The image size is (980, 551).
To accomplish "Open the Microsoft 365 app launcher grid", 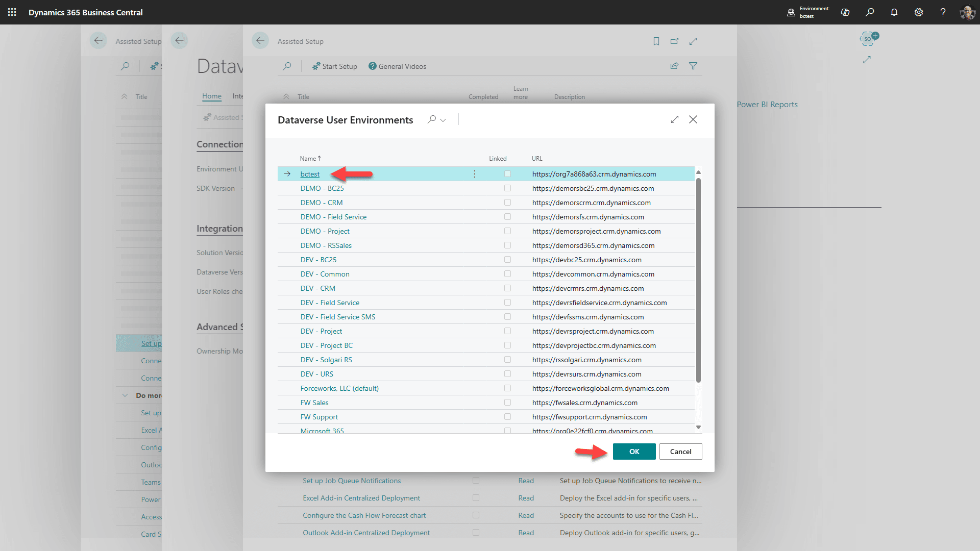I will point(12,12).
